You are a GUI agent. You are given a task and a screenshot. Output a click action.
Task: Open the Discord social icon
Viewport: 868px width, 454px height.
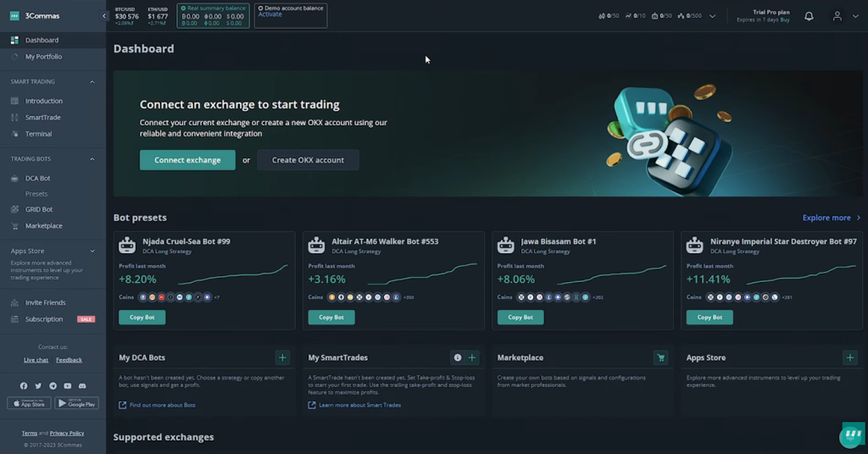[x=82, y=386]
